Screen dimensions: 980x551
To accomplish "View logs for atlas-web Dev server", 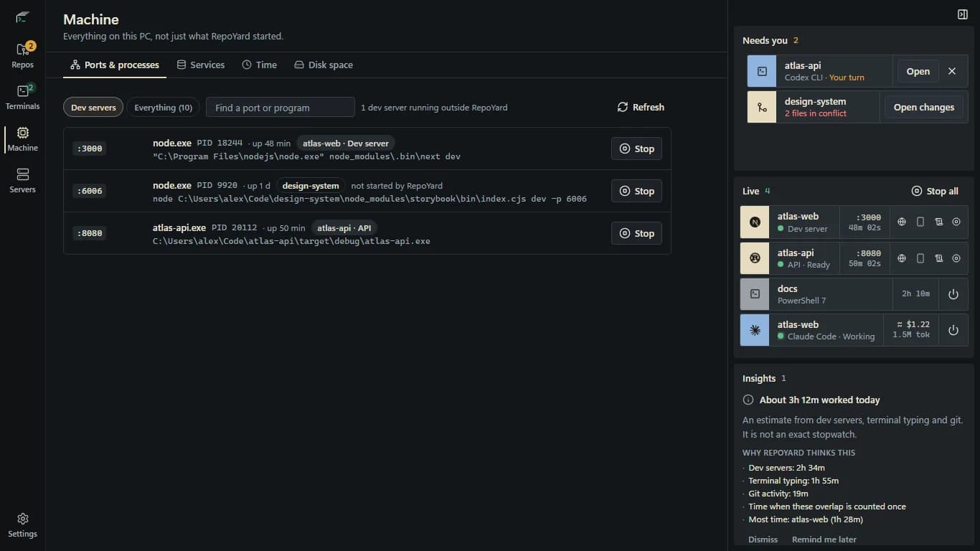I will click(x=938, y=222).
